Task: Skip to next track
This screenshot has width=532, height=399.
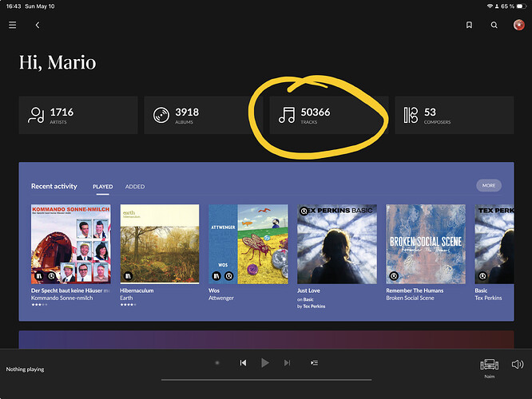Action: (x=287, y=363)
